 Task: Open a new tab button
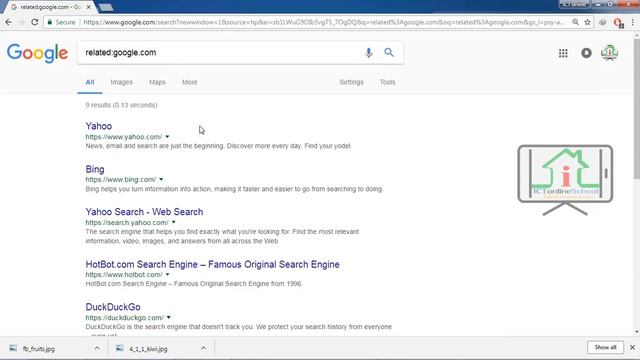click(x=106, y=7)
